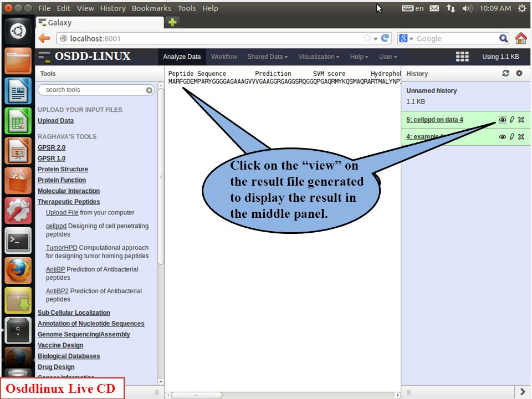The width and height of the screenshot is (532, 399).
Task: Launch LibreOffice Calc from the dock
Action: [18, 121]
